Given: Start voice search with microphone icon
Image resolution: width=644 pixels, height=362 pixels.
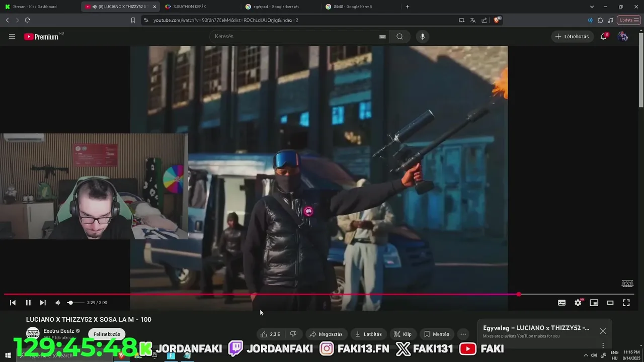Looking at the screenshot, I should tap(423, 36).
